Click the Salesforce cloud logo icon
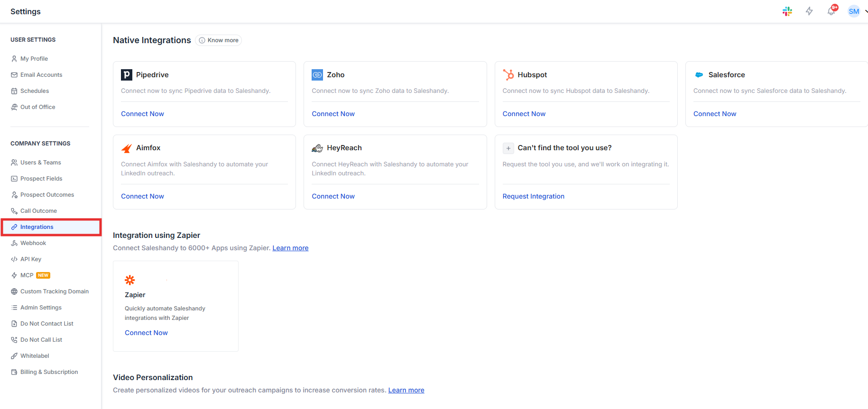The image size is (868, 409). point(699,75)
